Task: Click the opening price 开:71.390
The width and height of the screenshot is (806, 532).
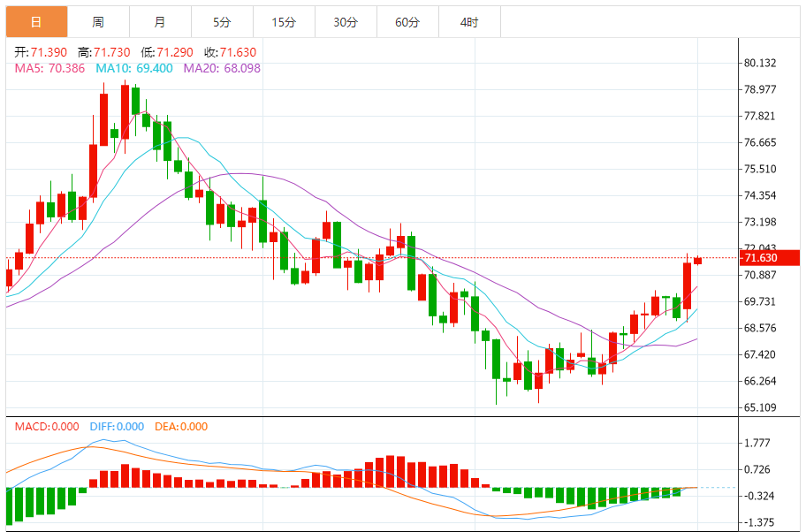Action: click(x=41, y=52)
